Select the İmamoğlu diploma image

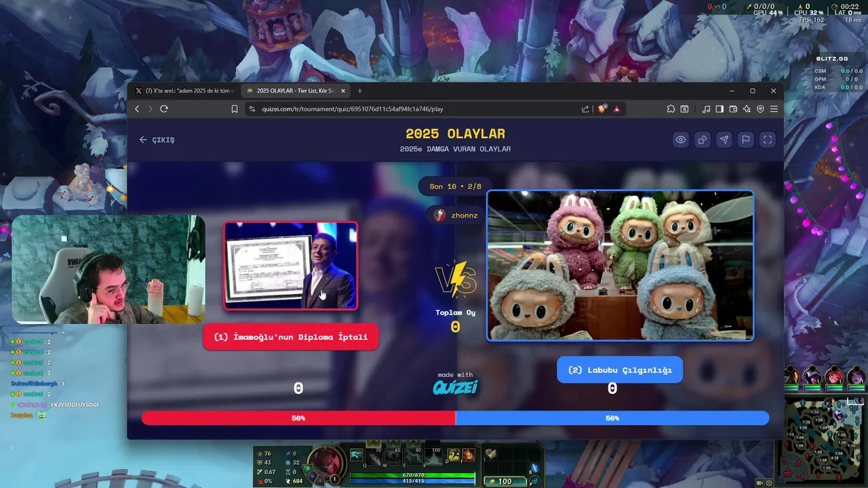click(x=291, y=266)
